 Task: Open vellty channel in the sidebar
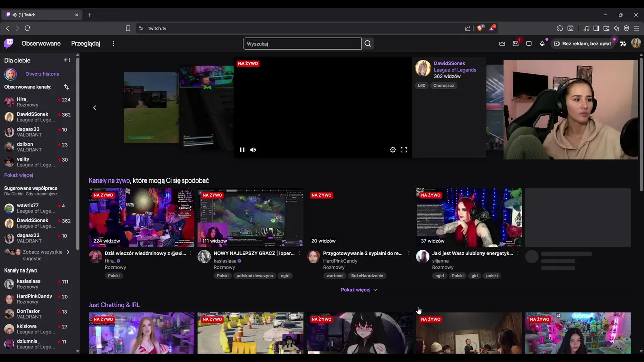(38, 162)
